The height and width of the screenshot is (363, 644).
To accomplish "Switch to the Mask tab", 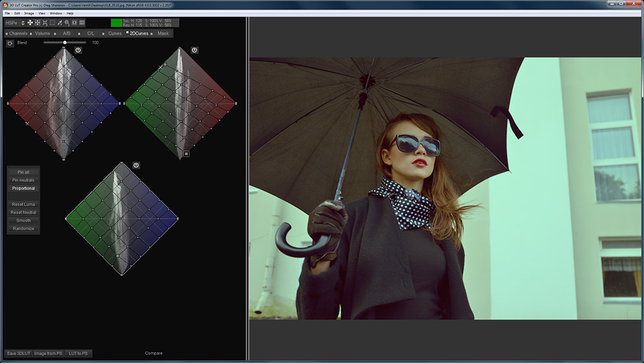I will pyautogui.click(x=162, y=33).
